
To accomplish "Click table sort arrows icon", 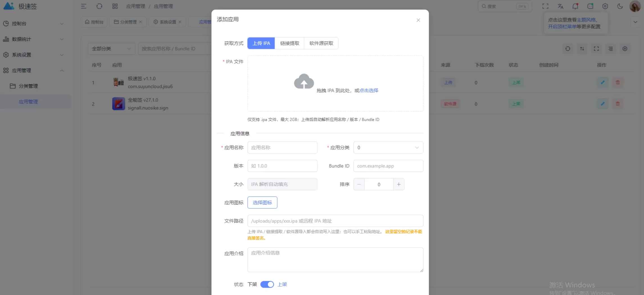I will point(582,49).
